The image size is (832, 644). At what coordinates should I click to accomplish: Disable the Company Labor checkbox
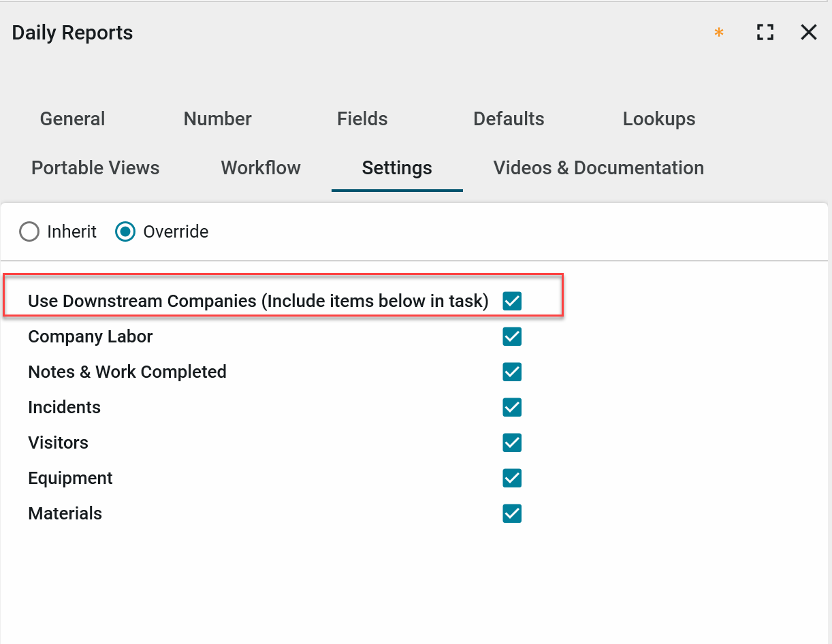point(512,336)
